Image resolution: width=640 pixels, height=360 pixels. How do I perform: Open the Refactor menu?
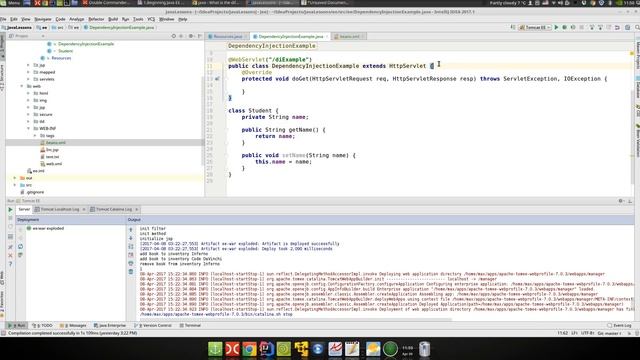96,19
